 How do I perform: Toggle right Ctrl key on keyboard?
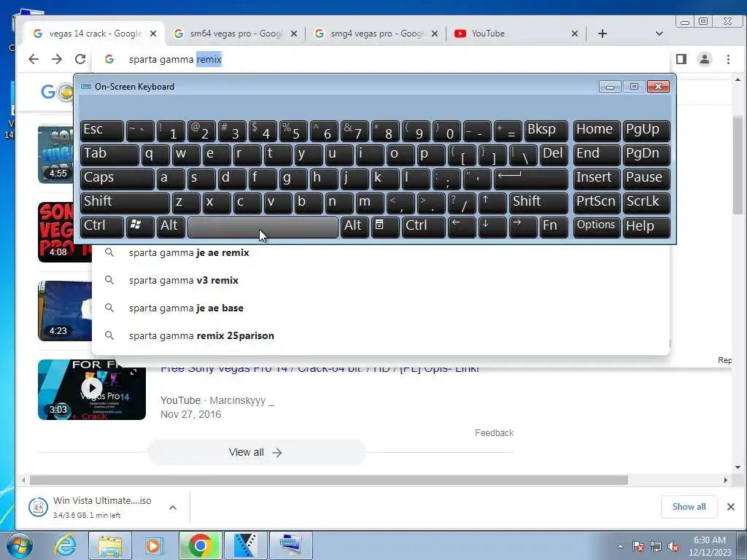[424, 227]
